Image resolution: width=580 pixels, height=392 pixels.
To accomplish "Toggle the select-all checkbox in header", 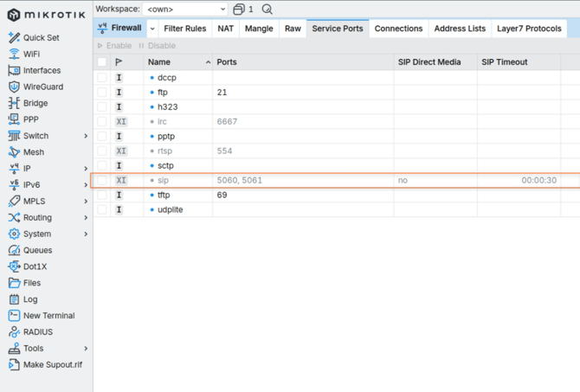I will click(x=102, y=62).
